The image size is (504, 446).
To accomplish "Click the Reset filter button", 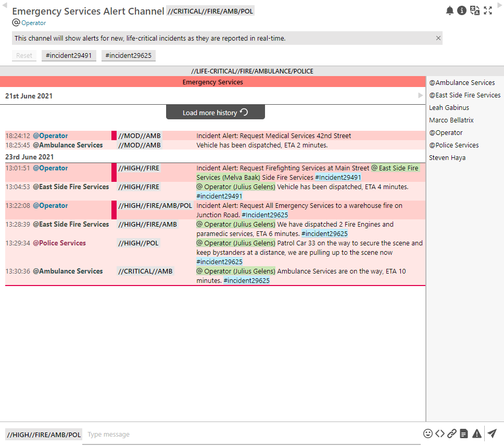I will click(x=24, y=56).
